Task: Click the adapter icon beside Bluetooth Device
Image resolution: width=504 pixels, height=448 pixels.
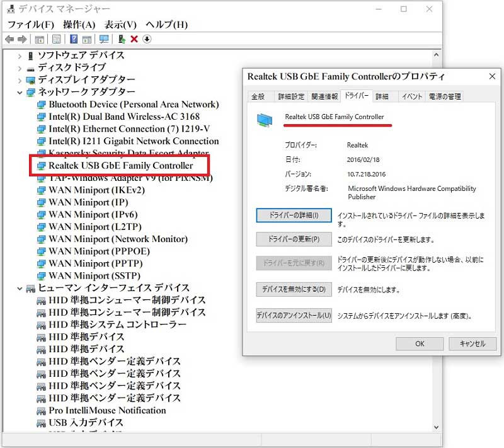Action: (41, 105)
